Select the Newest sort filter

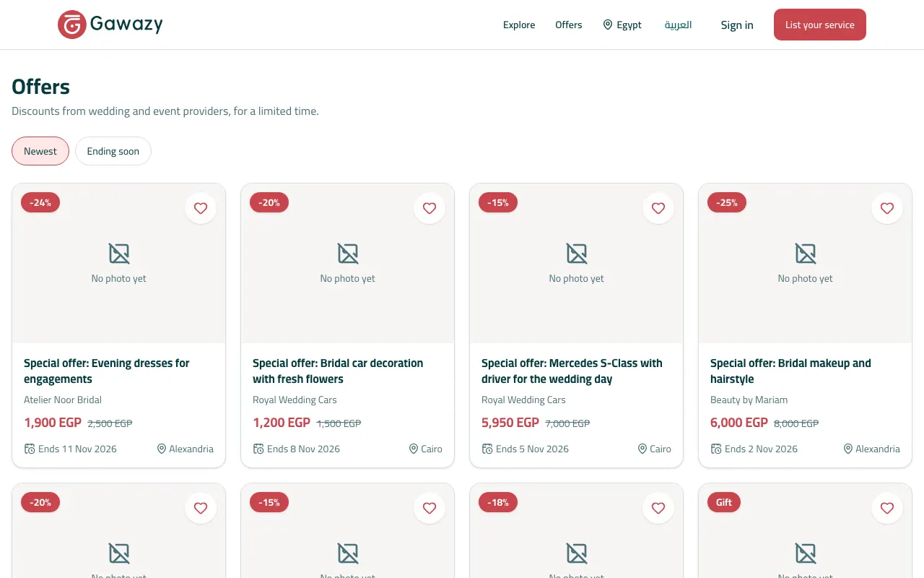40,151
